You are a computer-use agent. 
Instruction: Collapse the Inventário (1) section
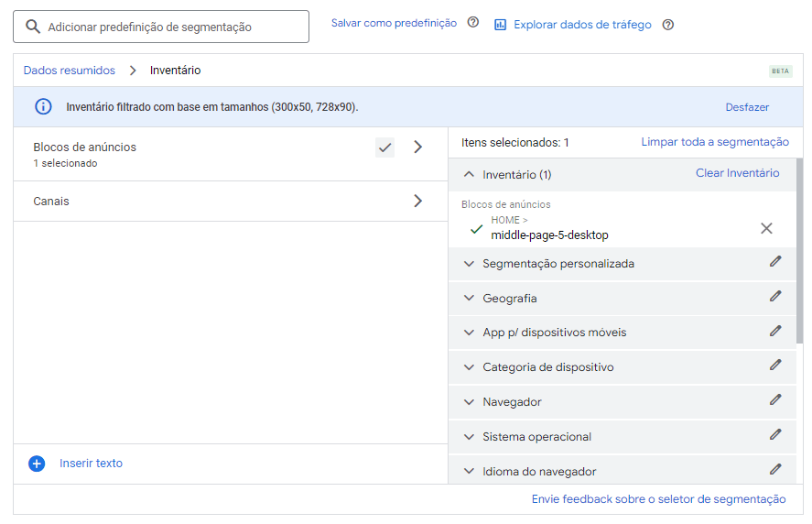469,175
